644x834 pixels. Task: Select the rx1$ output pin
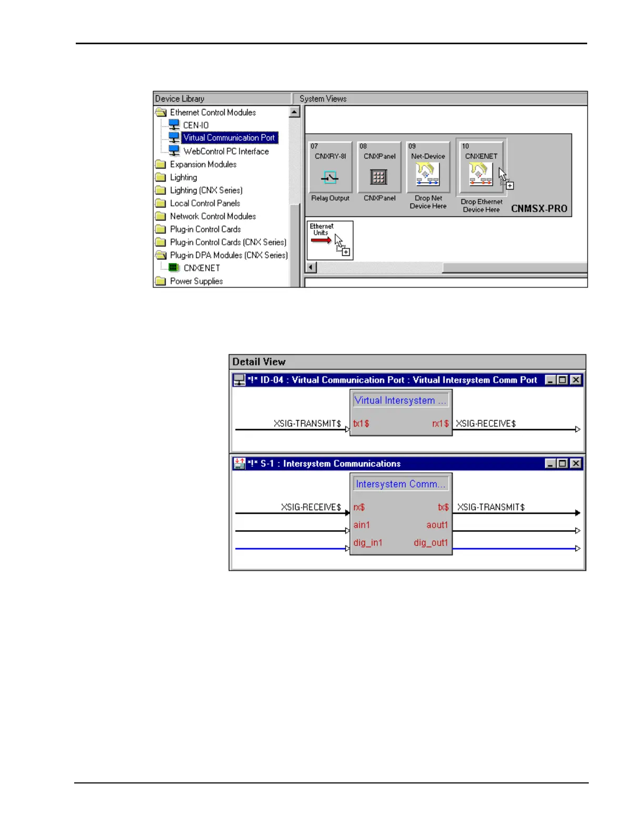tap(440, 424)
